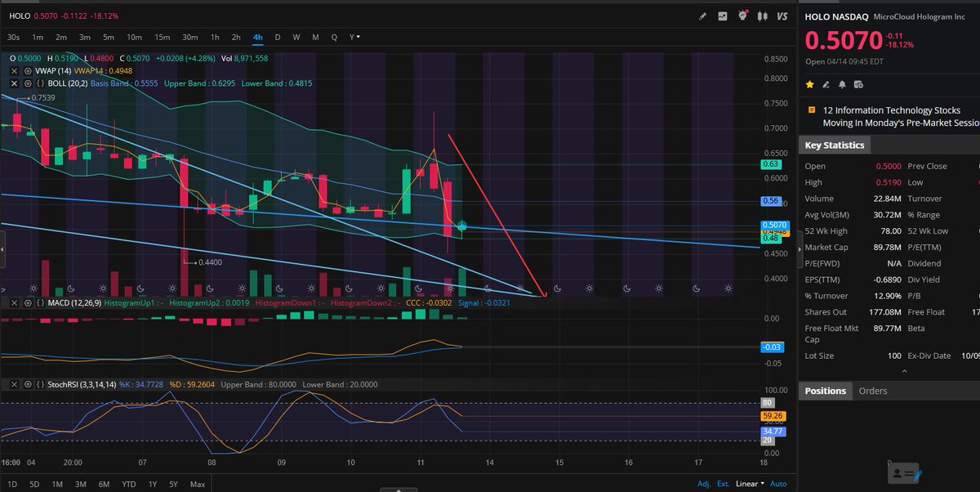Switch to the 1m interval

click(38, 37)
